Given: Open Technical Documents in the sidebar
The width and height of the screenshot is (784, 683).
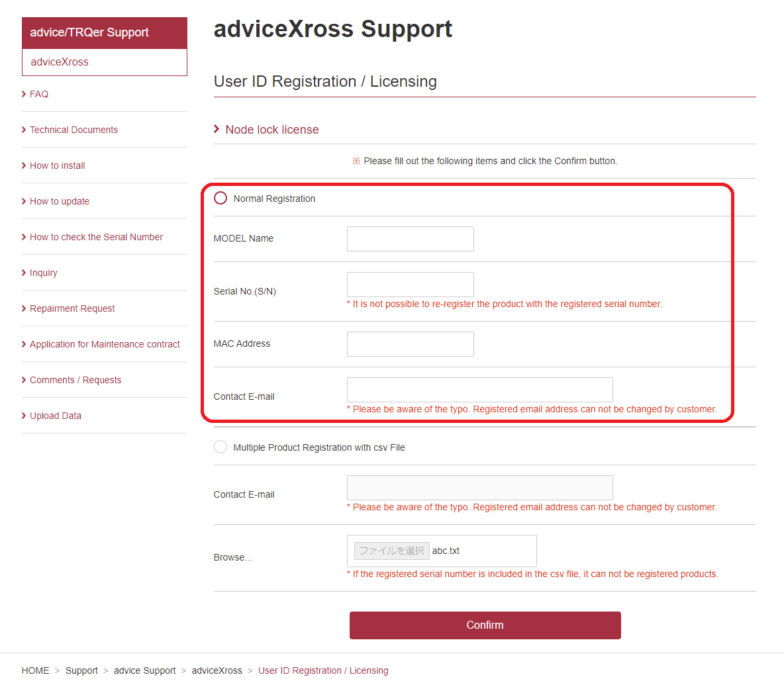Looking at the screenshot, I should coord(73,130).
